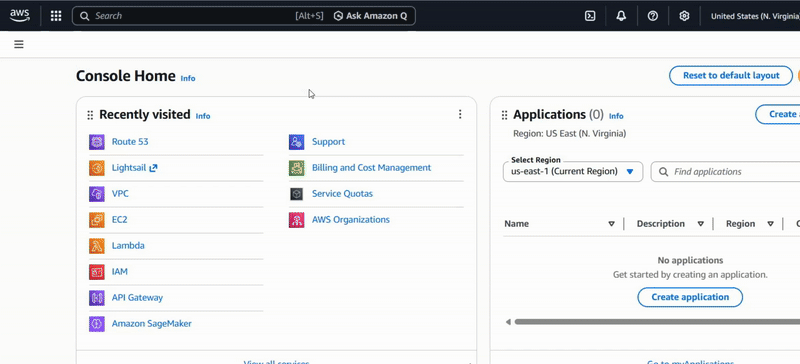Click the Create application button
This screenshot has height=364, width=800.
click(690, 297)
